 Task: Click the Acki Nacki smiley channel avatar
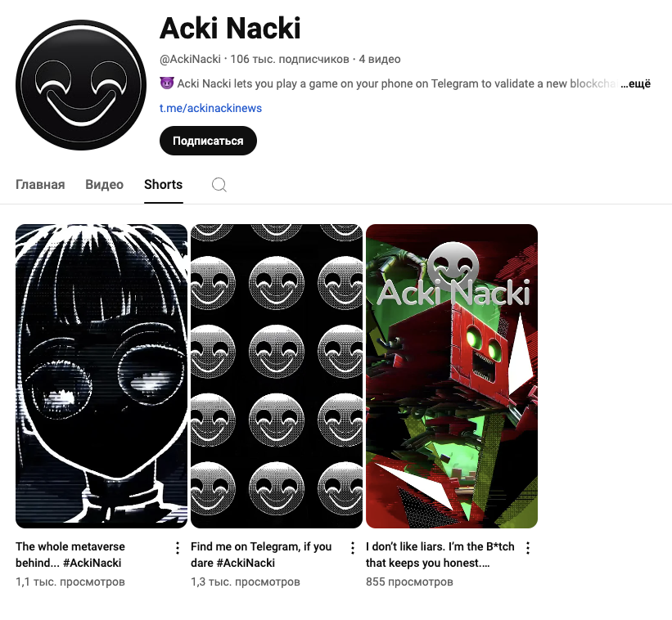[x=81, y=85]
